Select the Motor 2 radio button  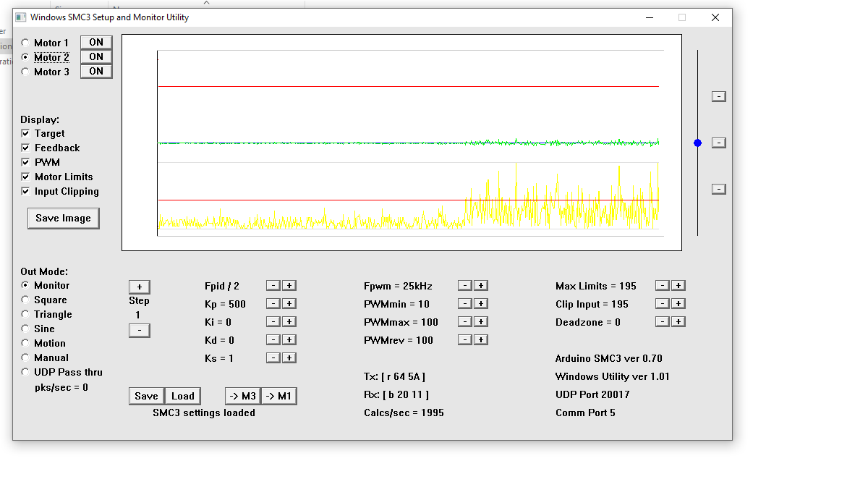(25, 57)
